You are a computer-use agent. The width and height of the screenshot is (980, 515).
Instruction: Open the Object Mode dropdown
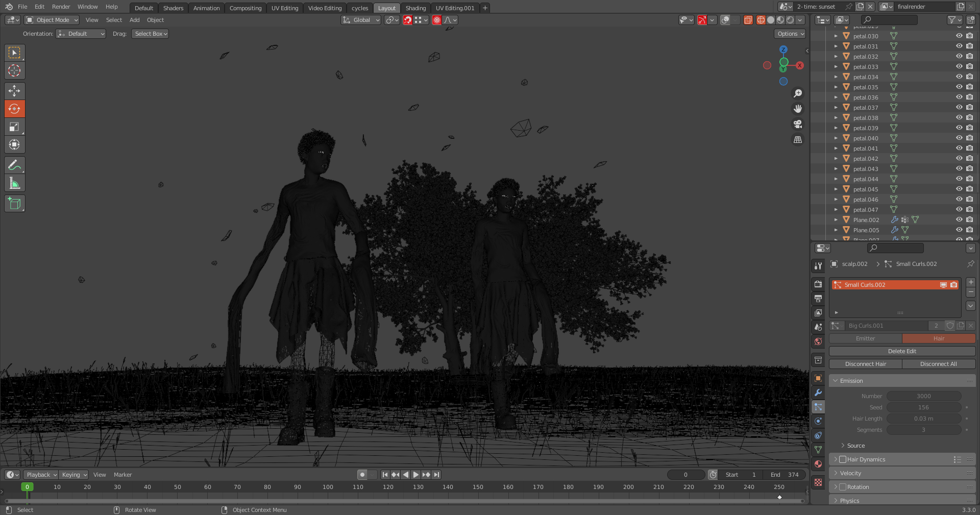(x=52, y=20)
